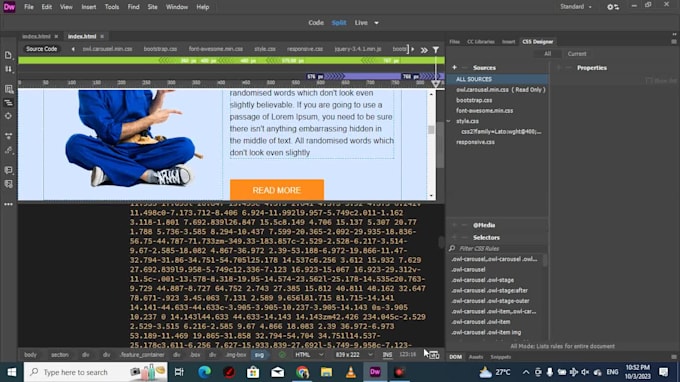This screenshot has width=680, height=382.
Task: Switch to the Assets panel tab
Action: pyautogui.click(x=476, y=357)
